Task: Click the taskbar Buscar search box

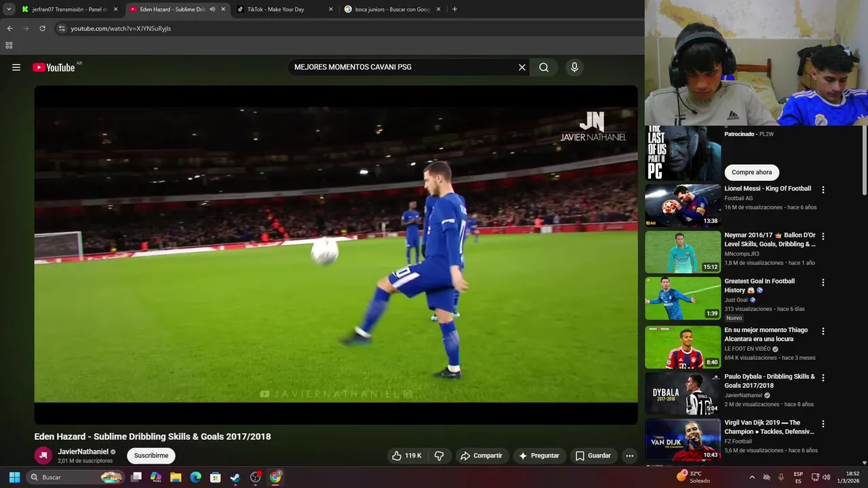Action: (x=77, y=477)
